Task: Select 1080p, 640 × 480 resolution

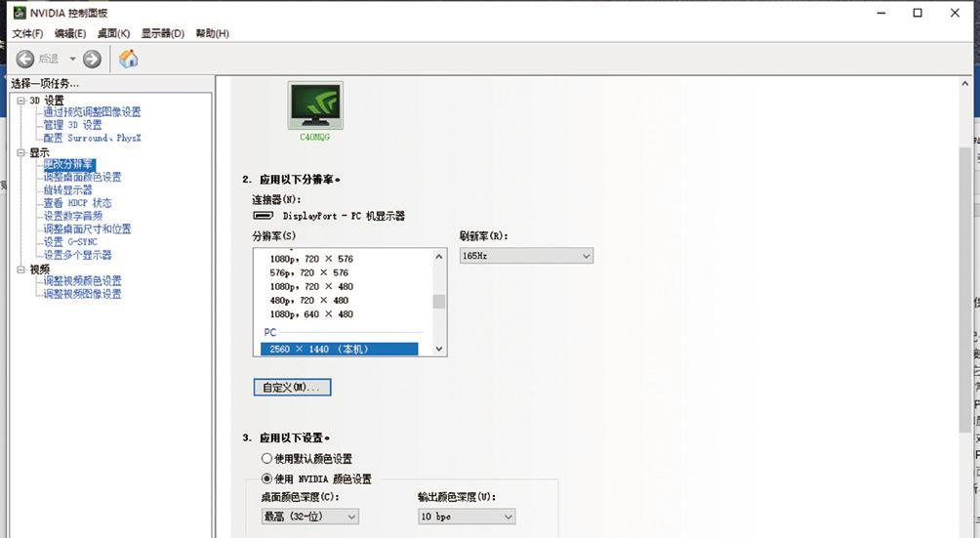Action: [311, 314]
